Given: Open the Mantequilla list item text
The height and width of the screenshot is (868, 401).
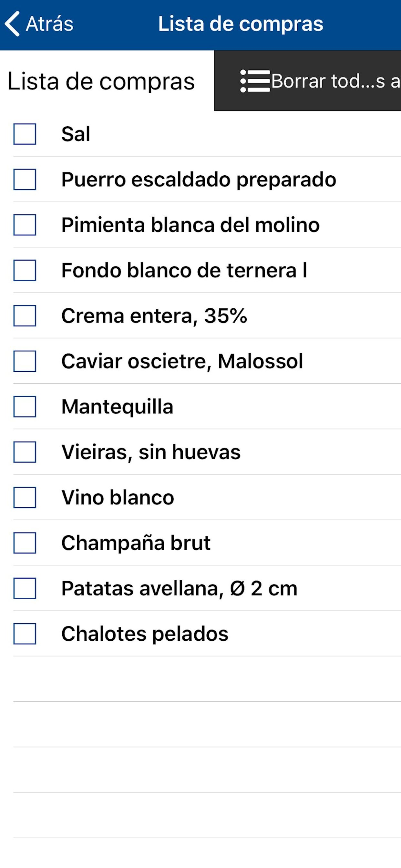Looking at the screenshot, I should pyautogui.click(x=117, y=407).
